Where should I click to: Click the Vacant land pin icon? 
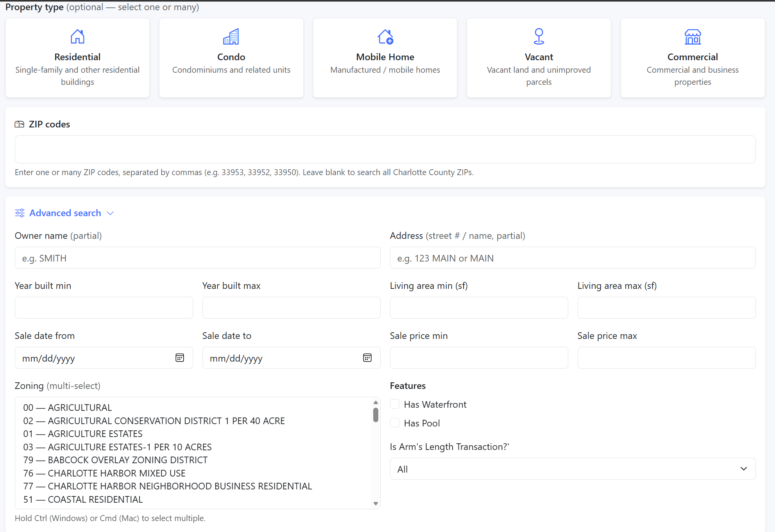pyautogui.click(x=539, y=36)
